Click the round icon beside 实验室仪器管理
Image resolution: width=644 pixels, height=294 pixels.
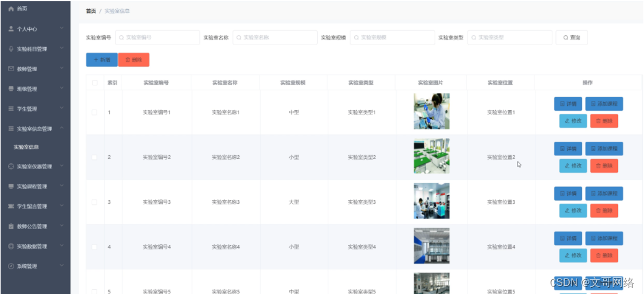coord(11,166)
